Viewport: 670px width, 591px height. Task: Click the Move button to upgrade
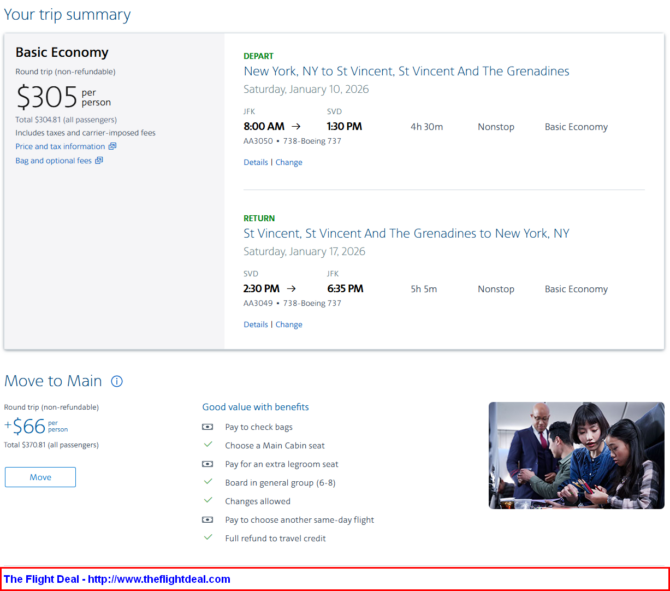click(40, 477)
